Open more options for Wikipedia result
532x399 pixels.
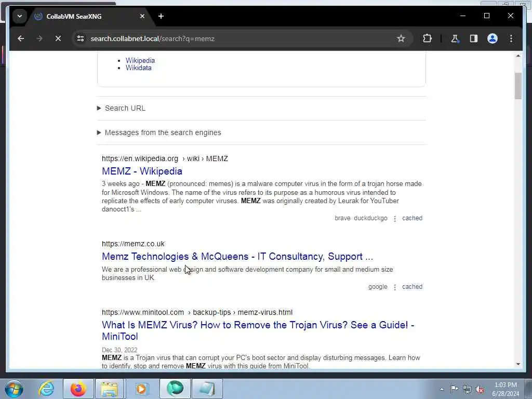pyautogui.click(x=395, y=219)
